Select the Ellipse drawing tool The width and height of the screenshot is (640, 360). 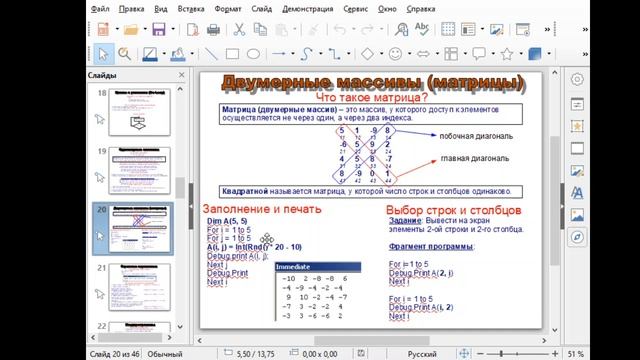point(253,54)
